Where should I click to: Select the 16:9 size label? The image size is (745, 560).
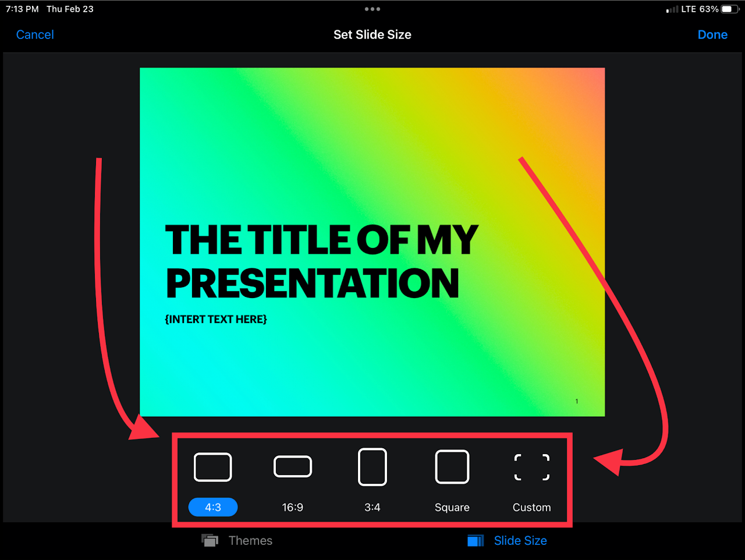tap(293, 507)
